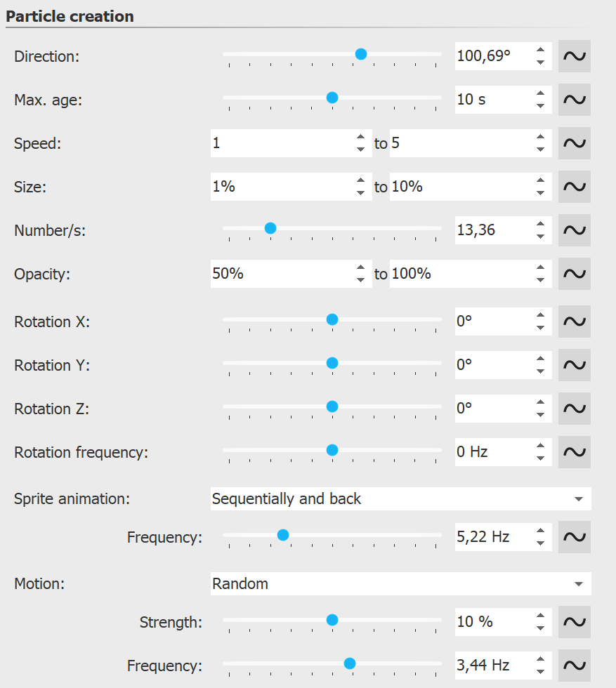Open animation curve for Direction
Viewport: 616px width, 688px height.
coord(574,56)
